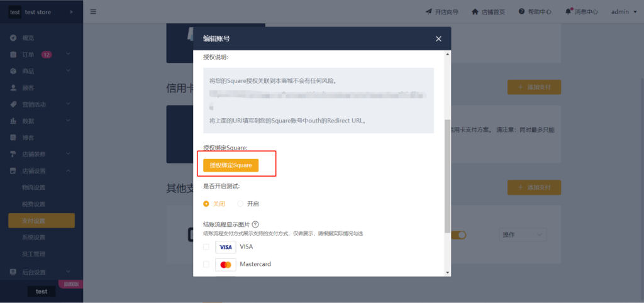Click the hamburger menu collapse icon
This screenshot has height=303, width=644.
93,12
